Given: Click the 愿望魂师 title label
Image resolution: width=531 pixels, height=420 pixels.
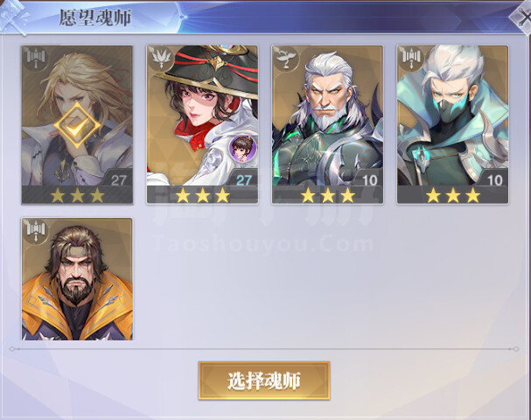Looking at the screenshot, I should [94, 17].
